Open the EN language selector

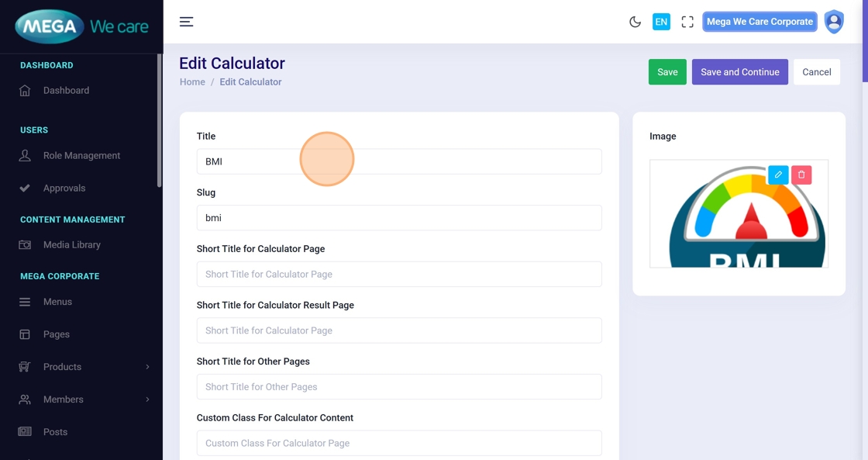[661, 22]
